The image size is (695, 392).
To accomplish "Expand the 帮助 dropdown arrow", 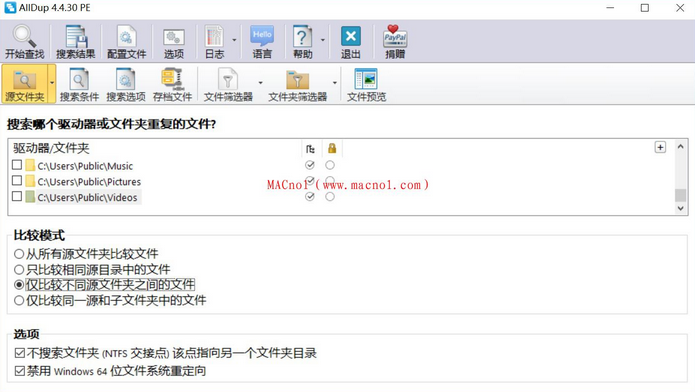I will click(x=323, y=40).
